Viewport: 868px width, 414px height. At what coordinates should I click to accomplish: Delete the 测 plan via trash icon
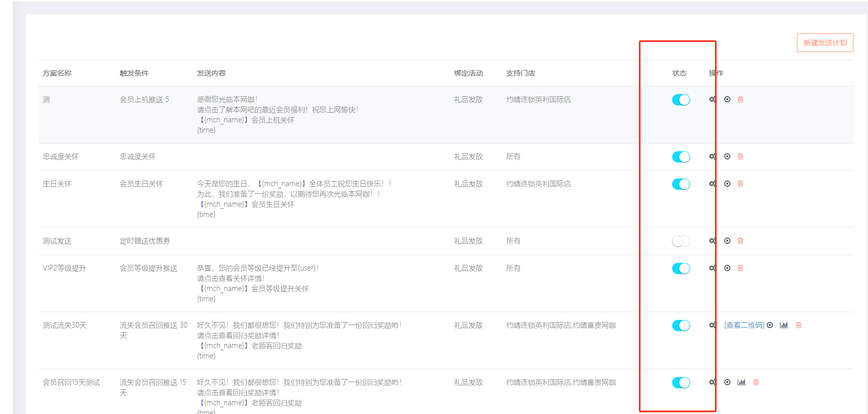pos(740,99)
